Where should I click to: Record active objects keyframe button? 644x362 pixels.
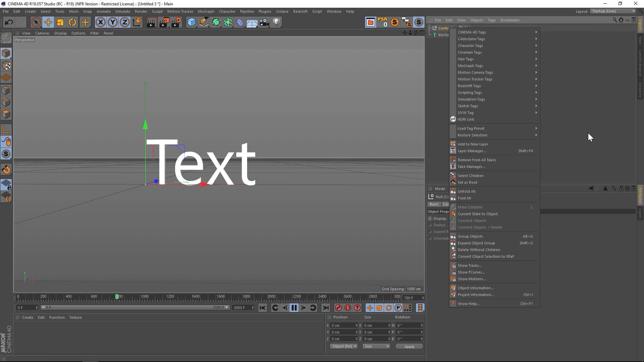[x=338, y=308]
